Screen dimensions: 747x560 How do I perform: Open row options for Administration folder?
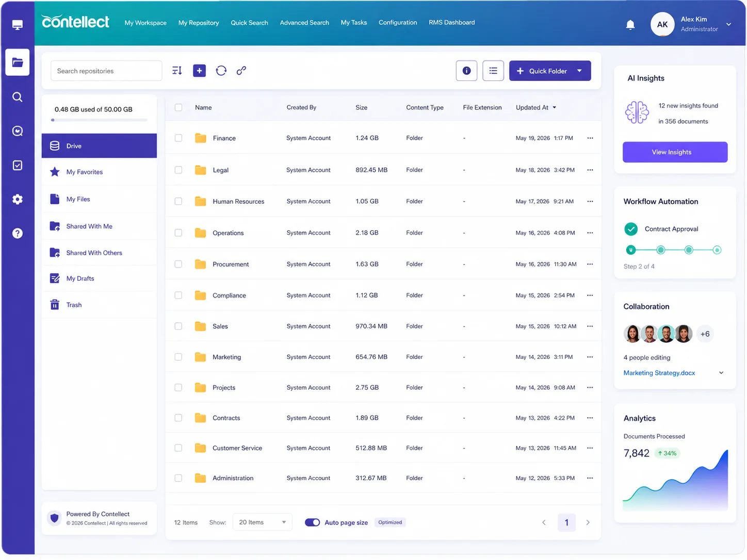590,478
